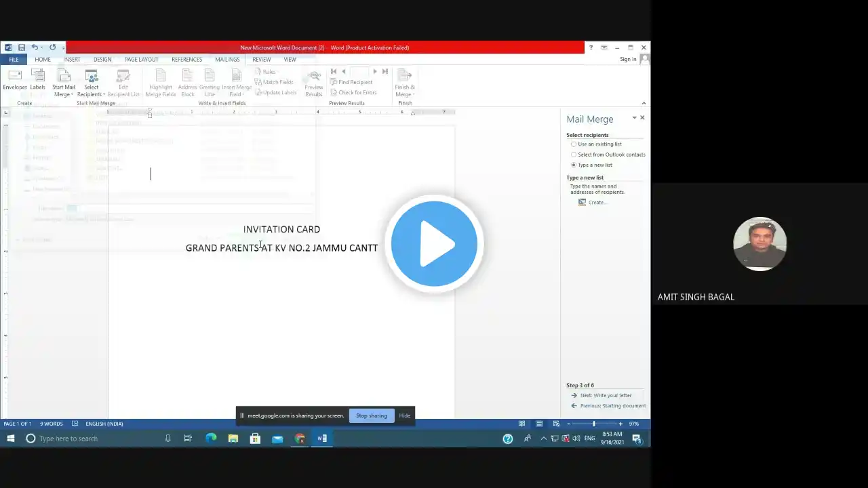Click the Type here to search box
Screen dimensions: 868x488
100,439
